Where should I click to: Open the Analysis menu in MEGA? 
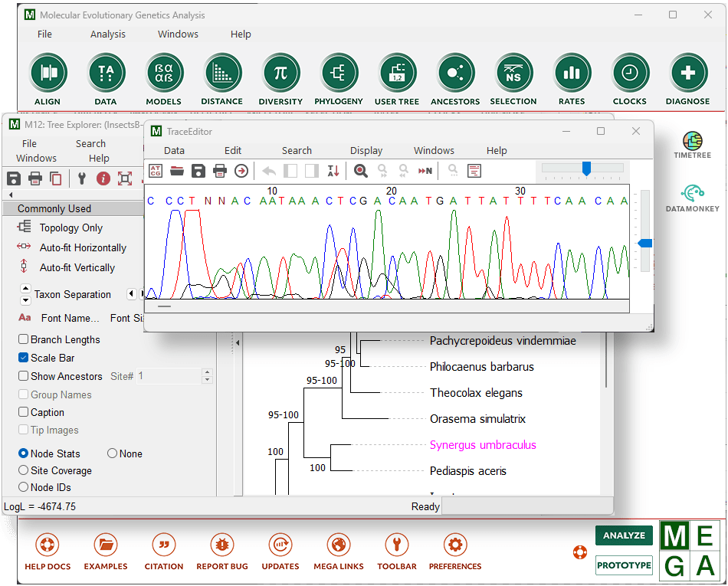(108, 34)
